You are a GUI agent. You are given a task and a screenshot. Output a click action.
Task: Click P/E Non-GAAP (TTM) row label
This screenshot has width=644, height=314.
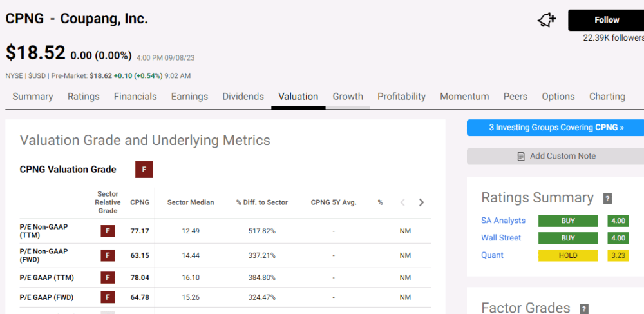pyautogui.click(x=44, y=231)
